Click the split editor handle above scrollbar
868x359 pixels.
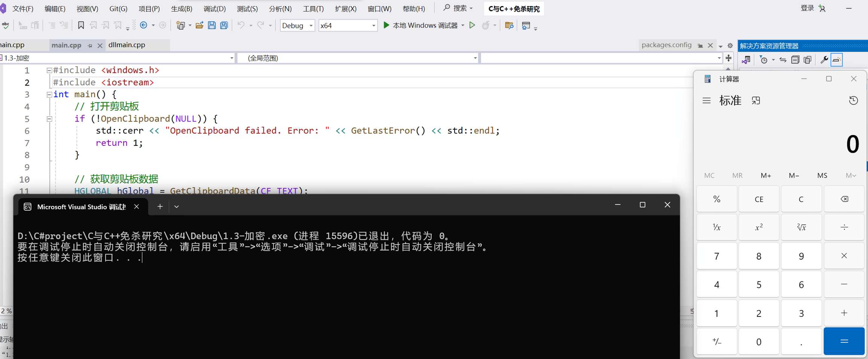point(728,58)
